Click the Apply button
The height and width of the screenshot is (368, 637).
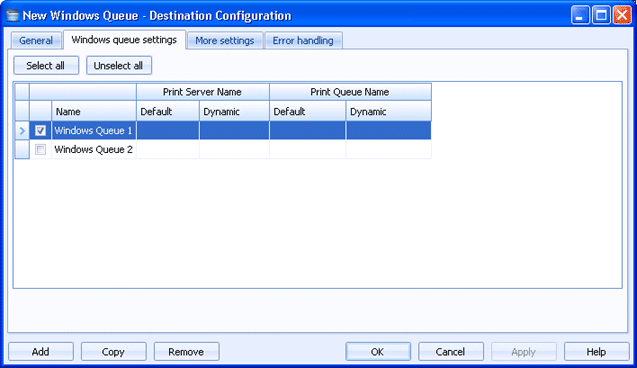[524, 351]
